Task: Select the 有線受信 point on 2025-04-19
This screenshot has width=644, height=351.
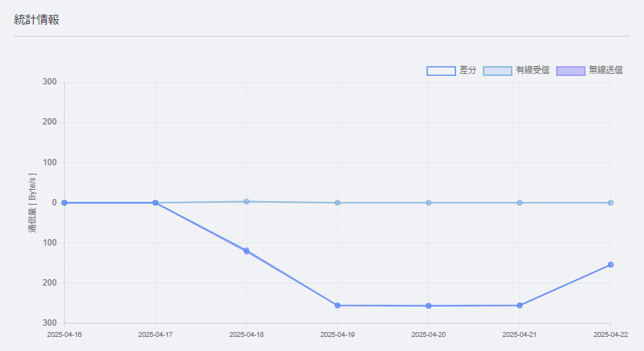Action: point(338,203)
